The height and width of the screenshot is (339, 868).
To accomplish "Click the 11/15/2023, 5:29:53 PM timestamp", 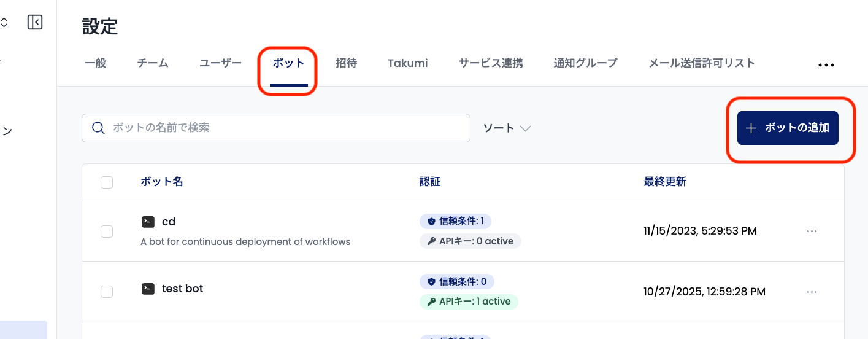I will pos(700,231).
